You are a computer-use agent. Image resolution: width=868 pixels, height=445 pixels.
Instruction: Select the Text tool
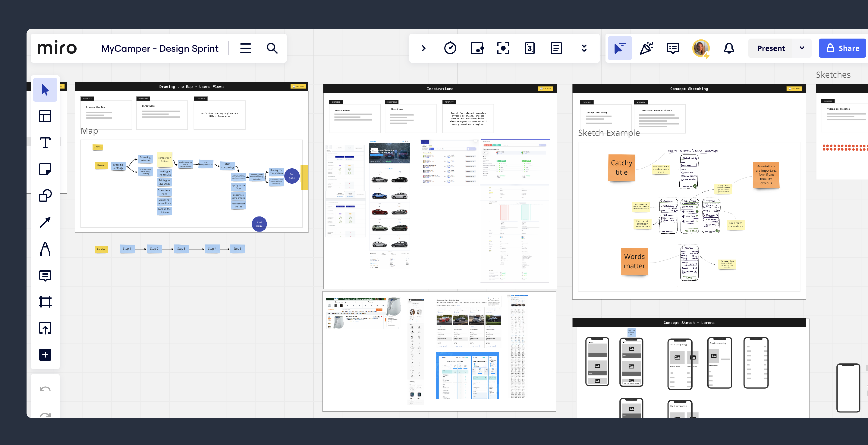45,143
